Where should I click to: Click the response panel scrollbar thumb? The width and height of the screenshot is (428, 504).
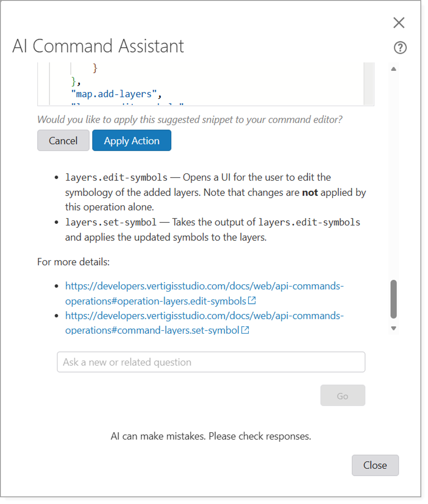(393, 299)
